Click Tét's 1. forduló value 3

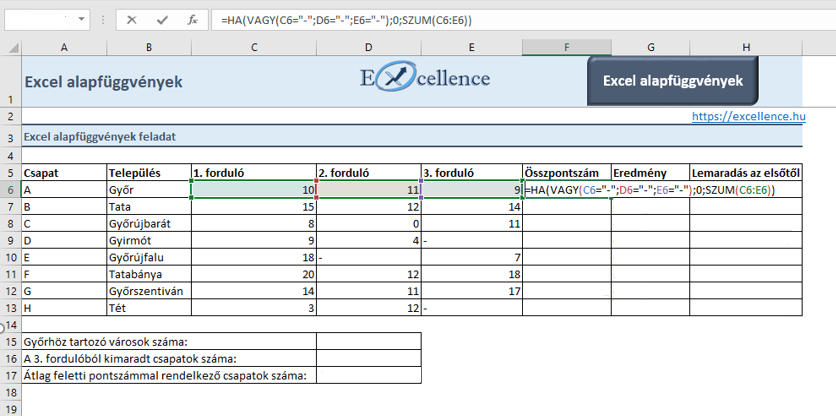(254, 308)
